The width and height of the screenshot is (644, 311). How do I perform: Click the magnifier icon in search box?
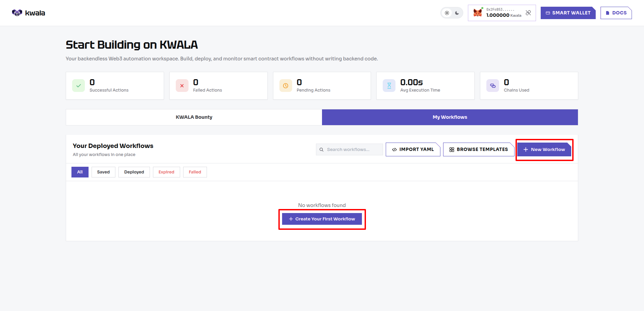point(321,150)
